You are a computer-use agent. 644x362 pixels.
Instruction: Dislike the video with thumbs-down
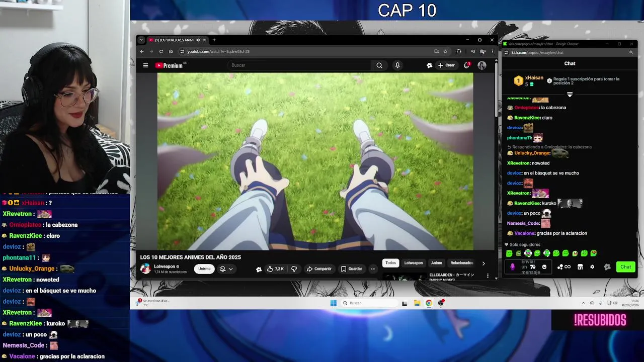tap(294, 269)
